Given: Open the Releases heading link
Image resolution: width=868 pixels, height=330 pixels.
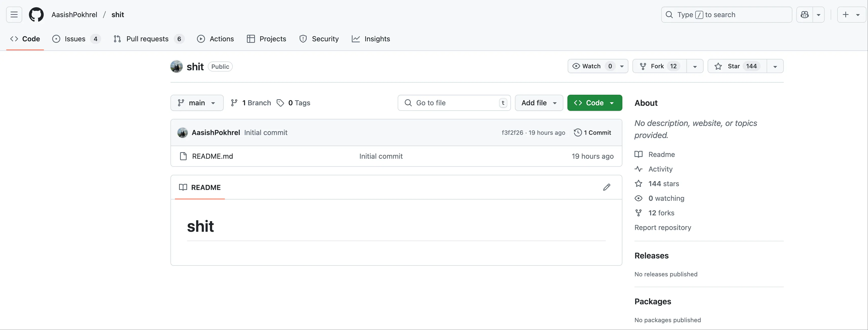Looking at the screenshot, I should (651, 256).
